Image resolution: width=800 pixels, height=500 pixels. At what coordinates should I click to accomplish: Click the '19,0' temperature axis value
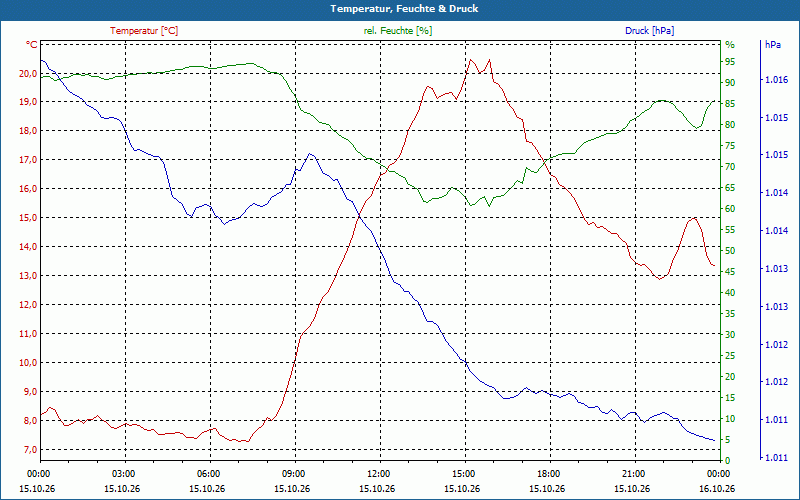pos(28,102)
